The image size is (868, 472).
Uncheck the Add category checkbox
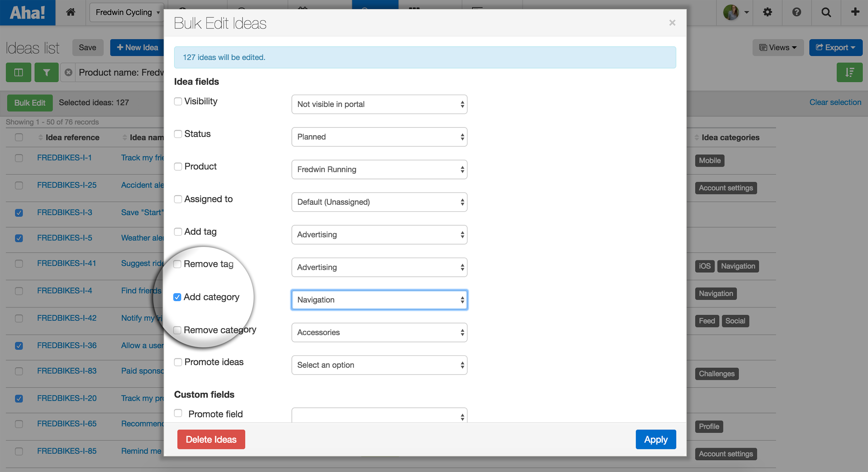[177, 297]
